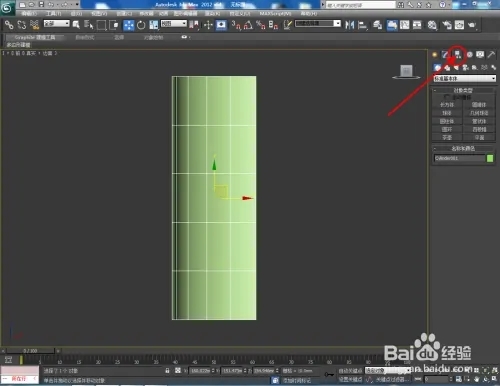Toggle Keyboard Shortcut Override
This screenshot has width=500, height=386.
(221, 25)
